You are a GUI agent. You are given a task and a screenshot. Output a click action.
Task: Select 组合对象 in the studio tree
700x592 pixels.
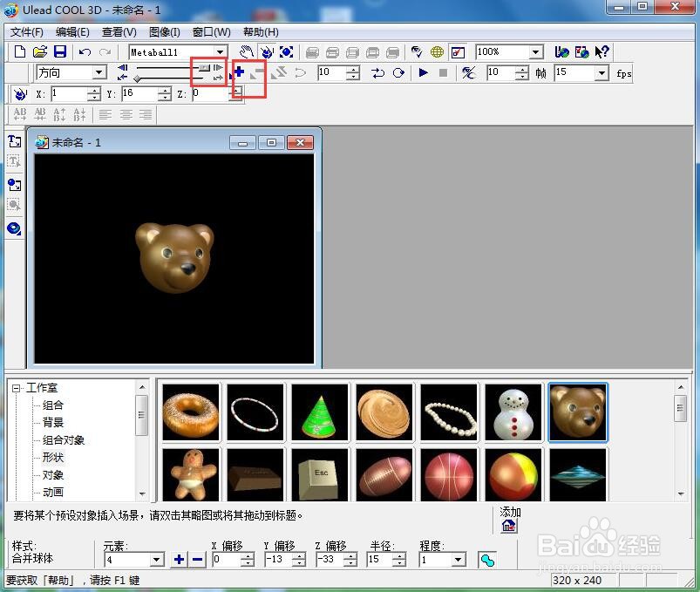tap(64, 439)
